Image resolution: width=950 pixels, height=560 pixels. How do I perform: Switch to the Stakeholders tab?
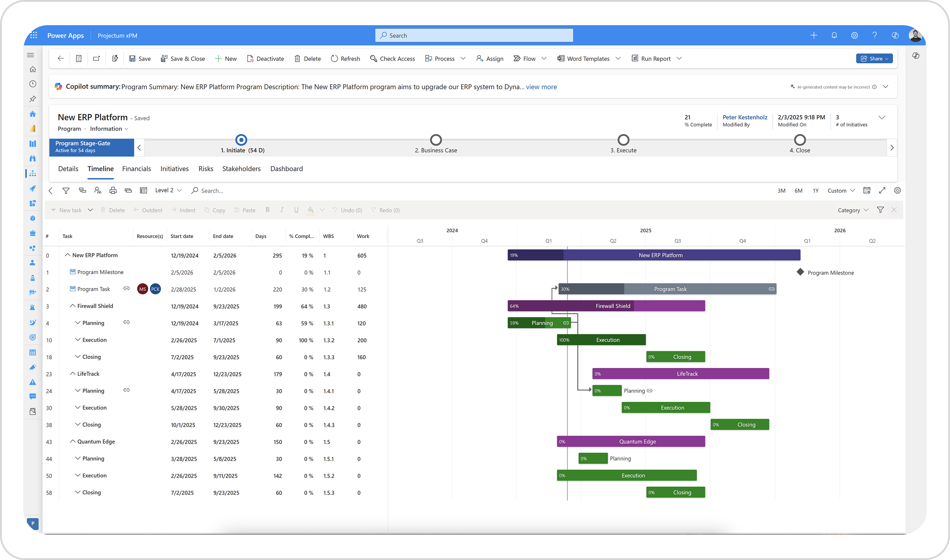(241, 169)
